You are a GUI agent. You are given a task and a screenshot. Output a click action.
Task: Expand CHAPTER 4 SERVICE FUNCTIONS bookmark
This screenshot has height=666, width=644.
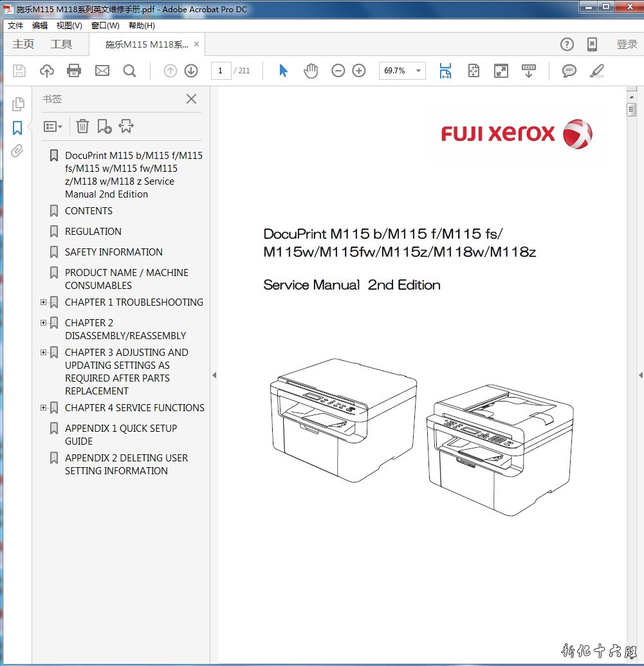coord(44,408)
